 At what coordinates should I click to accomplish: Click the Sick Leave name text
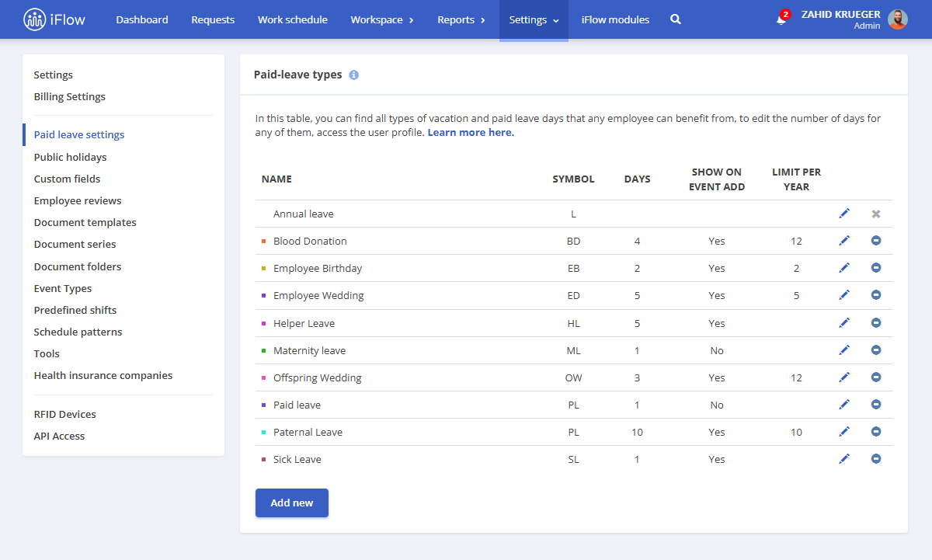click(x=297, y=460)
